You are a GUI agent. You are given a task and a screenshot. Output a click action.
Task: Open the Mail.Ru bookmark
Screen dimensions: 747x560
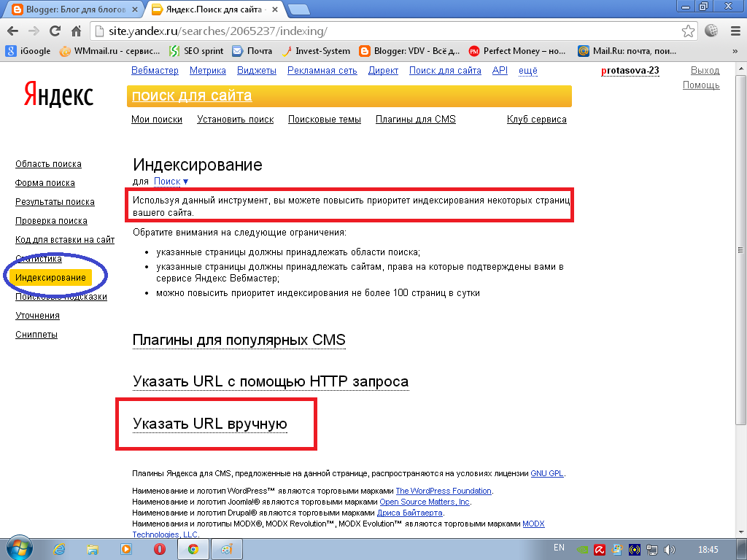click(627, 51)
